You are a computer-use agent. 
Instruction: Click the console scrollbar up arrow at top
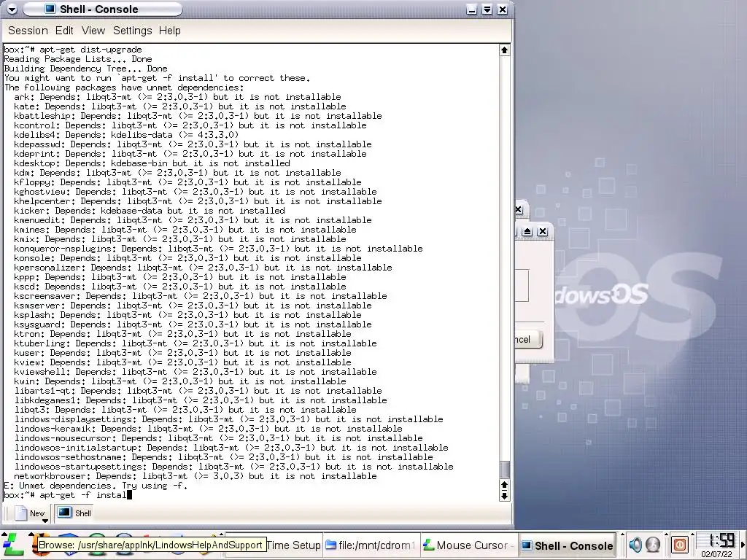click(x=505, y=50)
